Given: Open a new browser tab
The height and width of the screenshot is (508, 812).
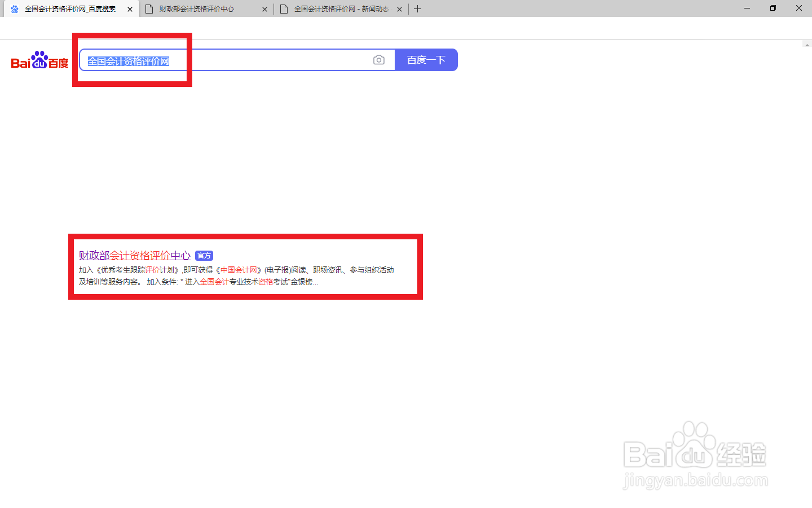Looking at the screenshot, I should tap(418, 9).
